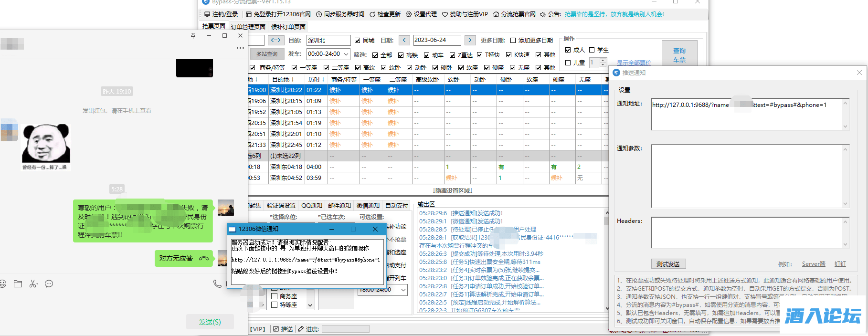The image size is (868, 336).
Task: Toggle 同城 checkbox
Action: pyautogui.click(x=357, y=41)
